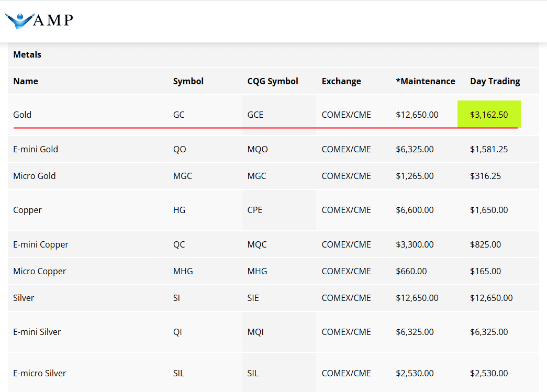Click the AMP logo in the header
Image resolution: width=547 pixels, height=392 pixels.
[39, 20]
